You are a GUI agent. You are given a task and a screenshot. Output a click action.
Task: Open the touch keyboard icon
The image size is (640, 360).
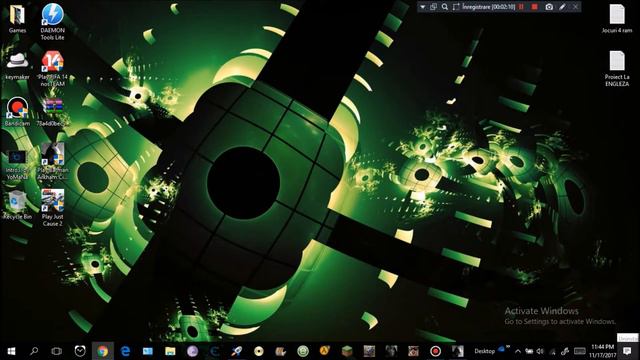coord(580,351)
